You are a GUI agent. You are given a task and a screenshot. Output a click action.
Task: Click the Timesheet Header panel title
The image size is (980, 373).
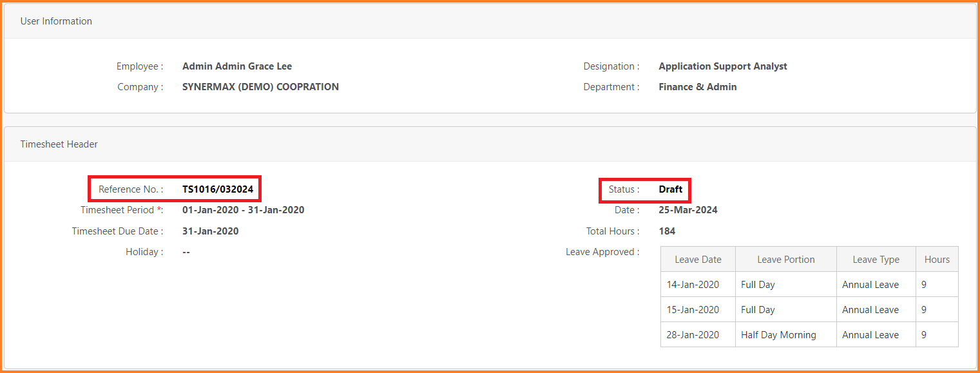[x=59, y=144]
